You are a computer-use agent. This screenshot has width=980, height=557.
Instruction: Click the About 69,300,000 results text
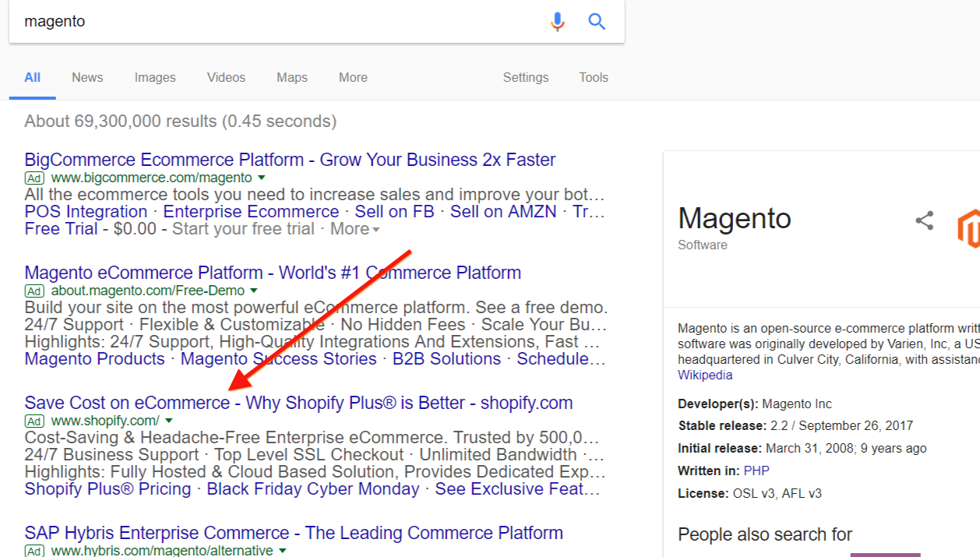pos(181,122)
